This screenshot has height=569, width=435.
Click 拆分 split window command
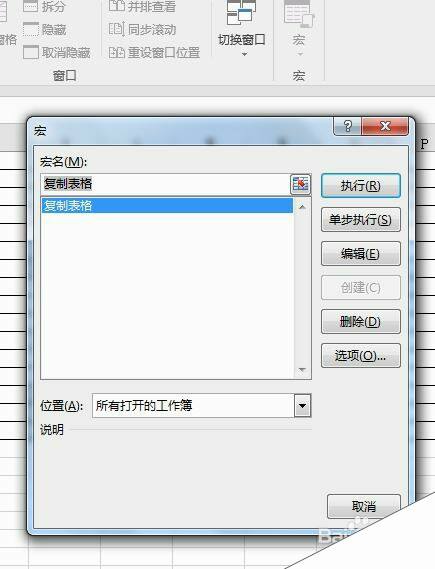pos(44,7)
